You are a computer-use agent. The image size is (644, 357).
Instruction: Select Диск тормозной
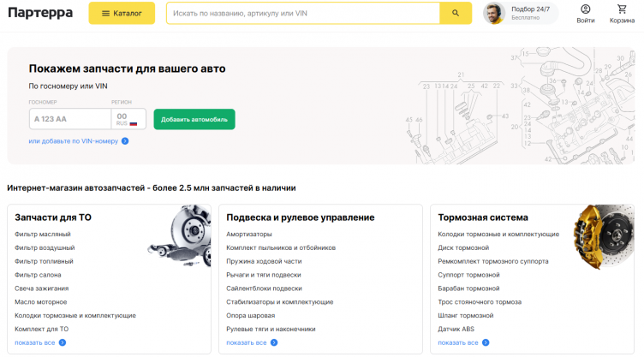pyautogui.click(x=463, y=247)
